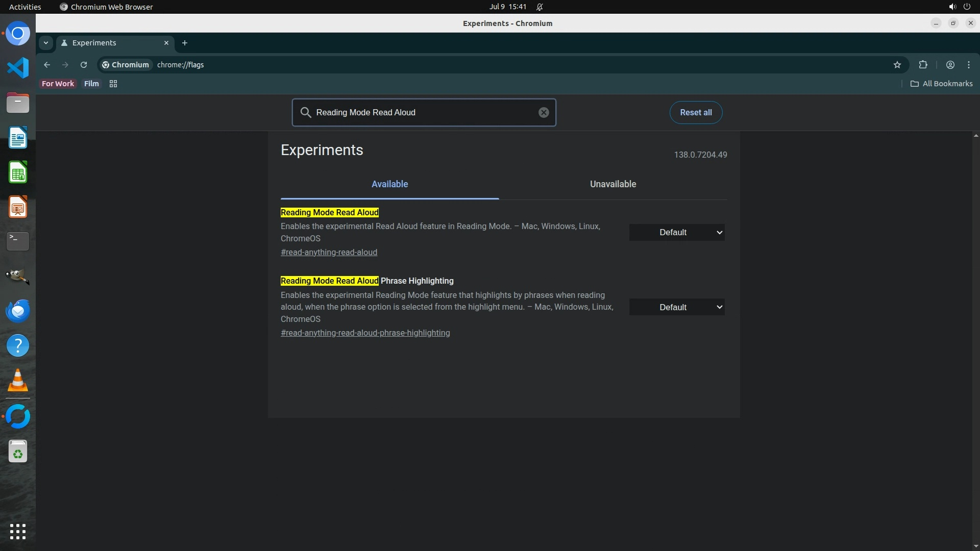Expand Reading Mode Read Aloud dropdown
Viewport: 980px width, 551px height.
[676, 233]
